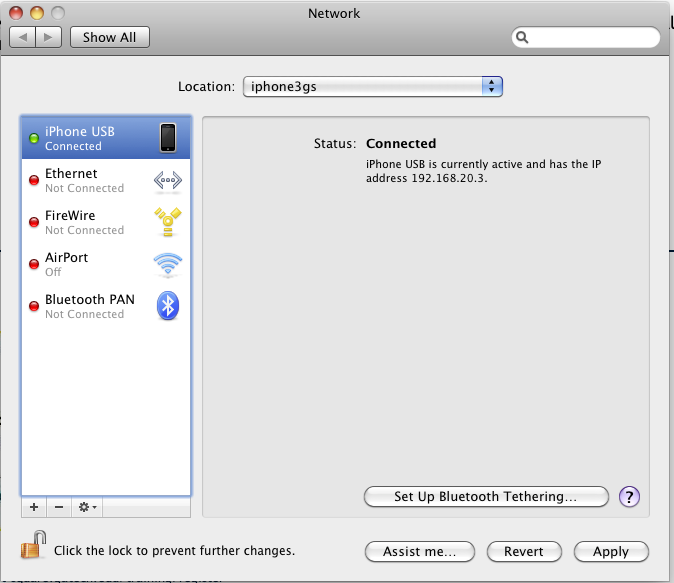Click the IP address 192.168.20.3 text
The width and height of the screenshot is (674, 583).
click(x=449, y=178)
